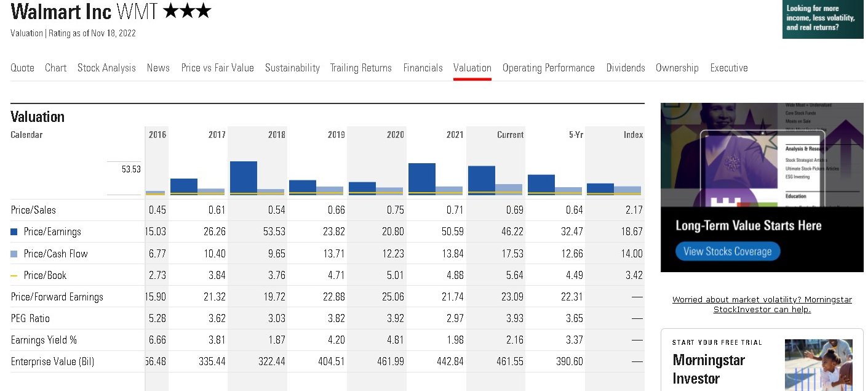Click the Morningstar Investor free trial thumbnail

818,365
